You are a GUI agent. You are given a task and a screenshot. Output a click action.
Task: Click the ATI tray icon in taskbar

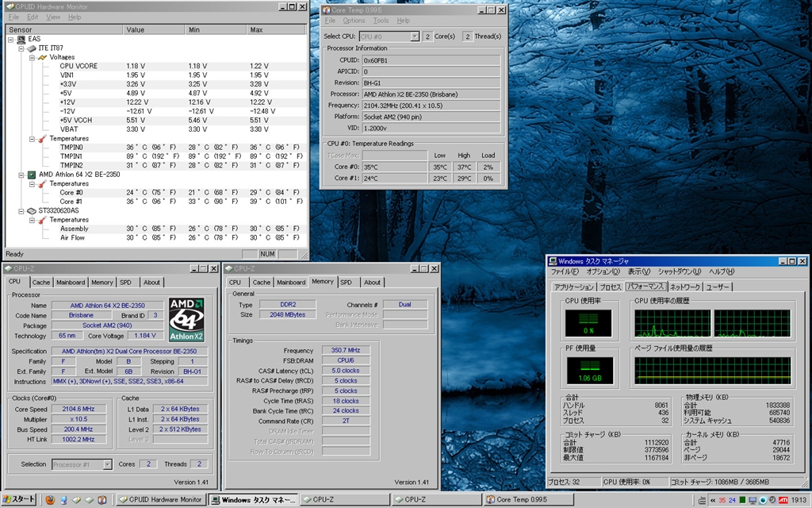tap(785, 500)
